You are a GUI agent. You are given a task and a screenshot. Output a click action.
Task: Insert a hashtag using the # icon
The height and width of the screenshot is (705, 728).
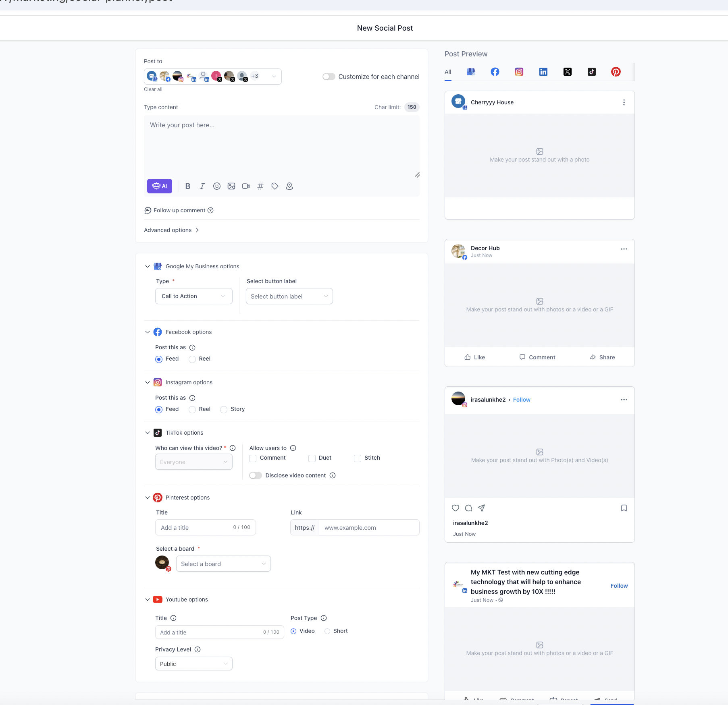click(260, 186)
